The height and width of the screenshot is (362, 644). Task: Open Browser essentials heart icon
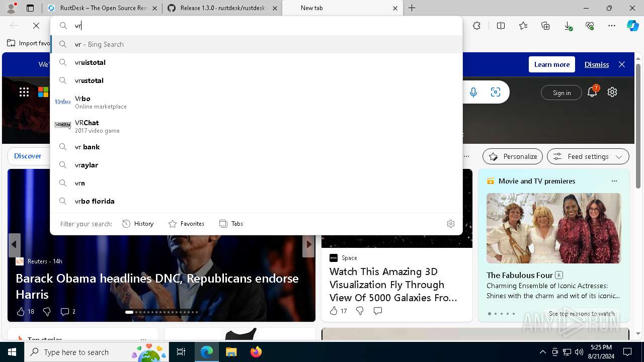pyautogui.click(x=590, y=26)
